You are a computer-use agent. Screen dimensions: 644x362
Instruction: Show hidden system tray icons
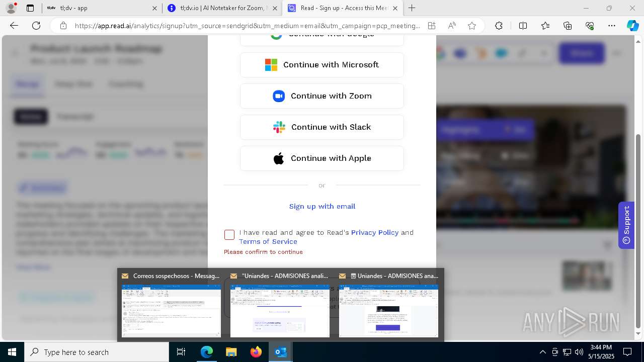click(x=542, y=352)
